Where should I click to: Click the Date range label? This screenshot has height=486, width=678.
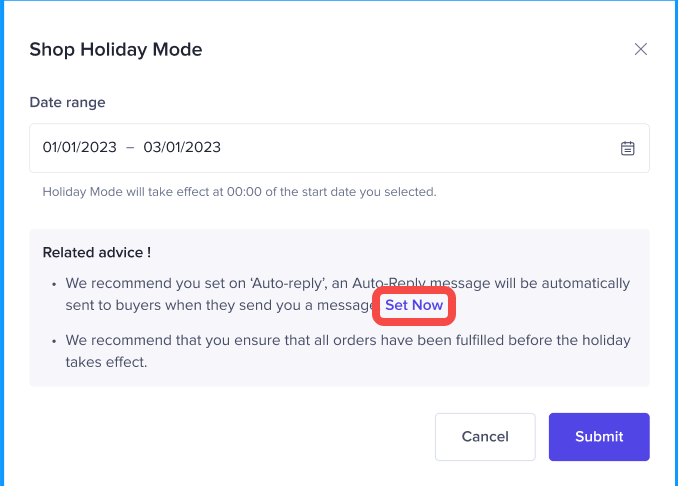(x=67, y=102)
